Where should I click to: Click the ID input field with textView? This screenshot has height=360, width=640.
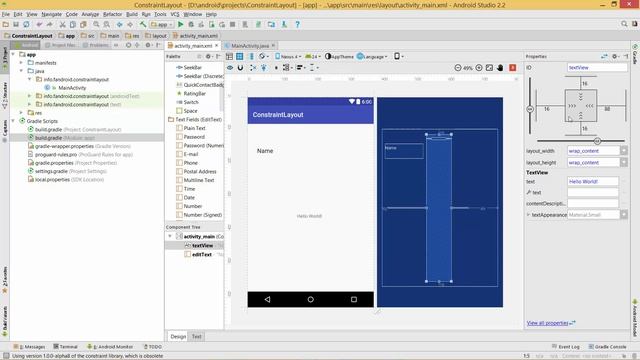pyautogui.click(x=597, y=68)
